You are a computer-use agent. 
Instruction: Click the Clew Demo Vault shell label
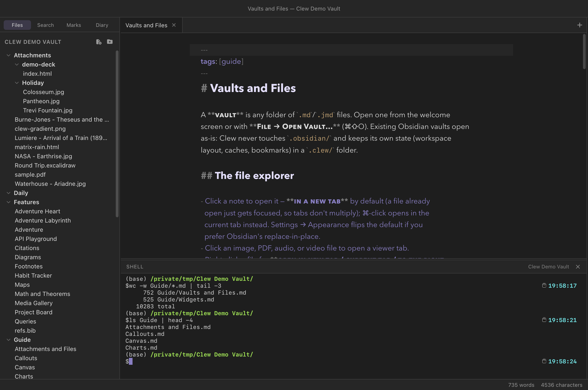[x=548, y=267]
